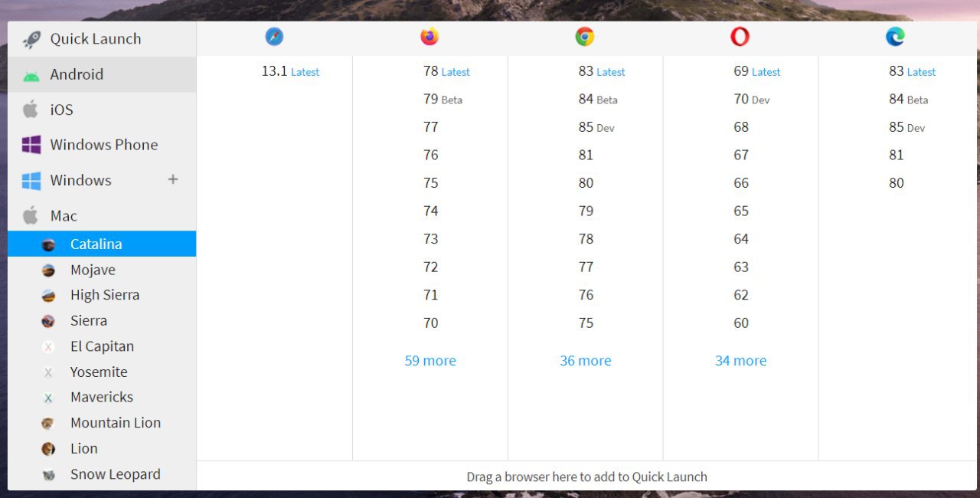The height and width of the screenshot is (498, 980).
Task: Launch Firefox 78 Latest
Action: point(446,71)
